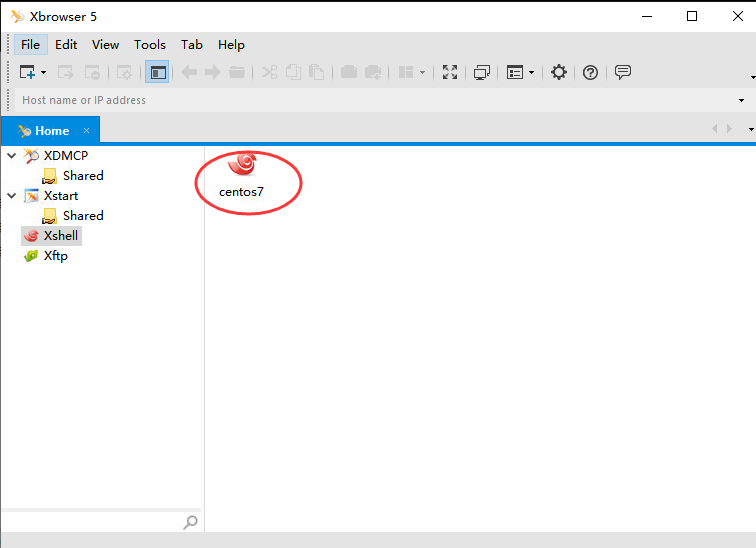Close the Home tab
Image resolution: width=756 pixels, height=548 pixels.
[x=86, y=131]
